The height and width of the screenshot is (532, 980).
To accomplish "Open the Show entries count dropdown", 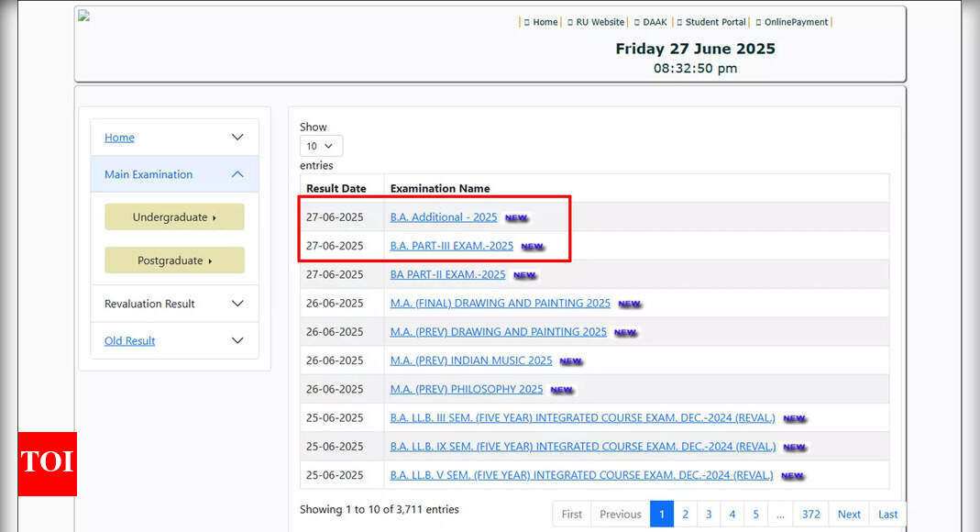I will coord(321,146).
